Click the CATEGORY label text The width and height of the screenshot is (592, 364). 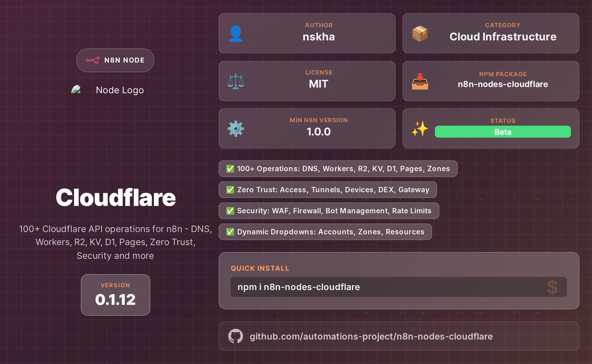pos(503,25)
